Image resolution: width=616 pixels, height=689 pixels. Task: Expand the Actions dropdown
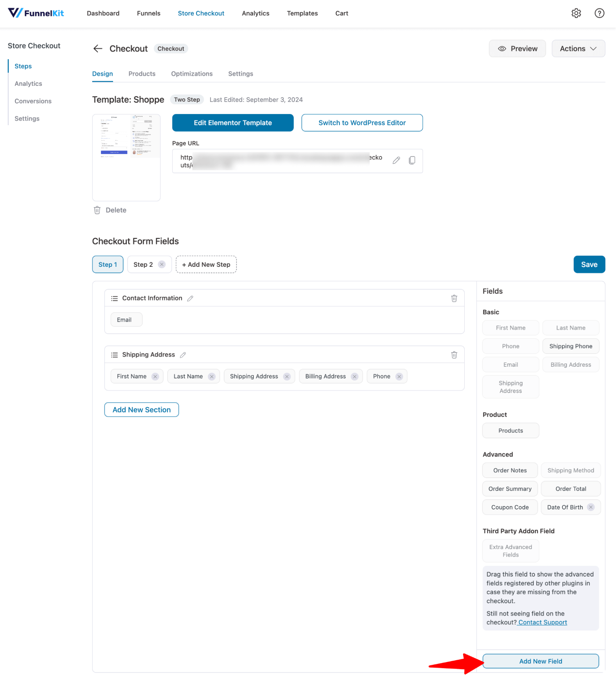pyautogui.click(x=578, y=49)
